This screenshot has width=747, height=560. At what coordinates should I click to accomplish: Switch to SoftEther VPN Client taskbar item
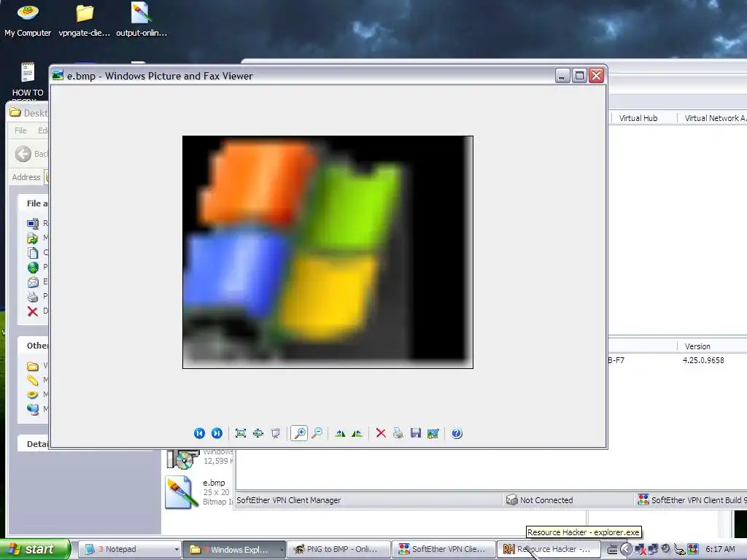[443, 549]
